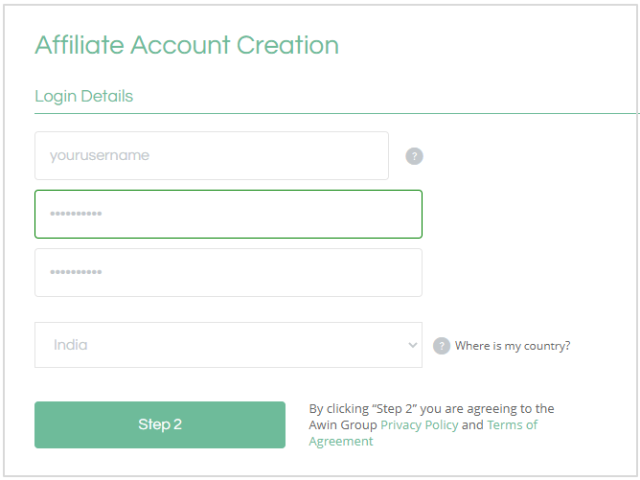Select the Login Details section heading

point(84,96)
